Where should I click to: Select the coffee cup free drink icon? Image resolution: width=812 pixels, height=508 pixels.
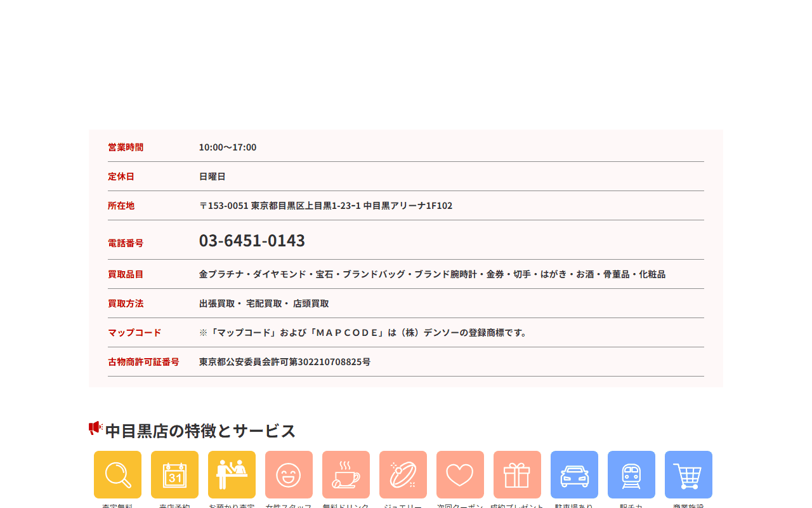[346, 474]
